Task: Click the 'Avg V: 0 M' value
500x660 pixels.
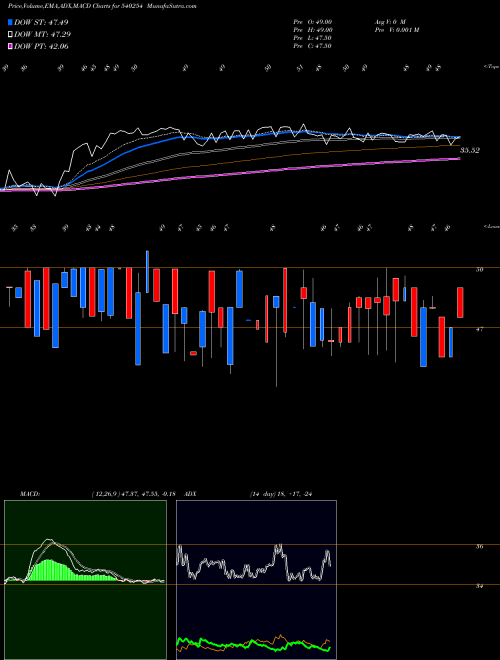Action: (389, 22)
